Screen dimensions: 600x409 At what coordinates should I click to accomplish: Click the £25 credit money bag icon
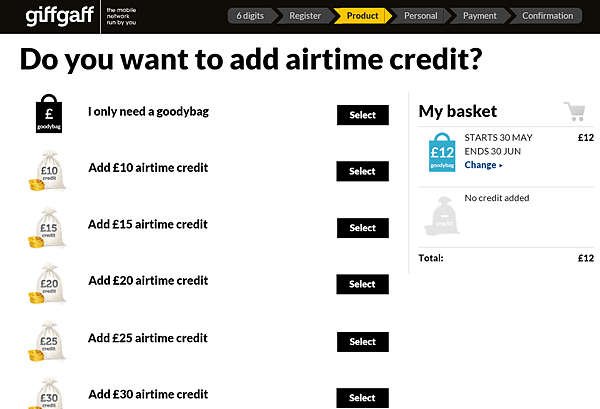click(x=47, y=341)
